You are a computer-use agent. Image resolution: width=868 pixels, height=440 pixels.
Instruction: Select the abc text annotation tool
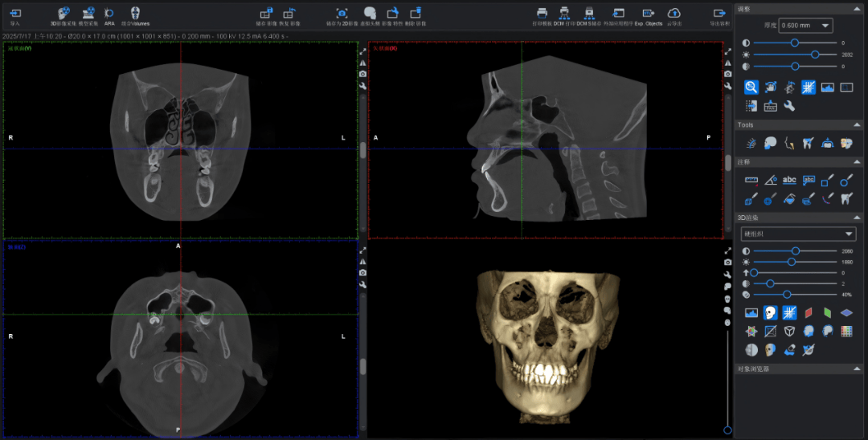click(789, 181)
